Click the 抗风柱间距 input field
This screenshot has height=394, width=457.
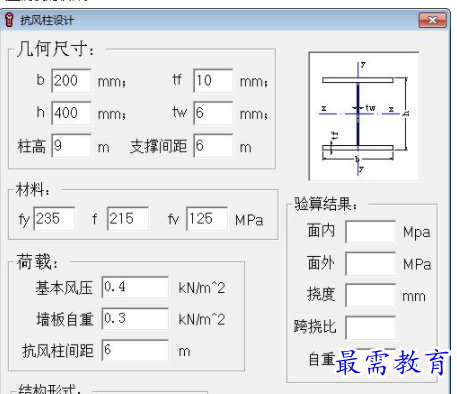click(x=135, y=350)
